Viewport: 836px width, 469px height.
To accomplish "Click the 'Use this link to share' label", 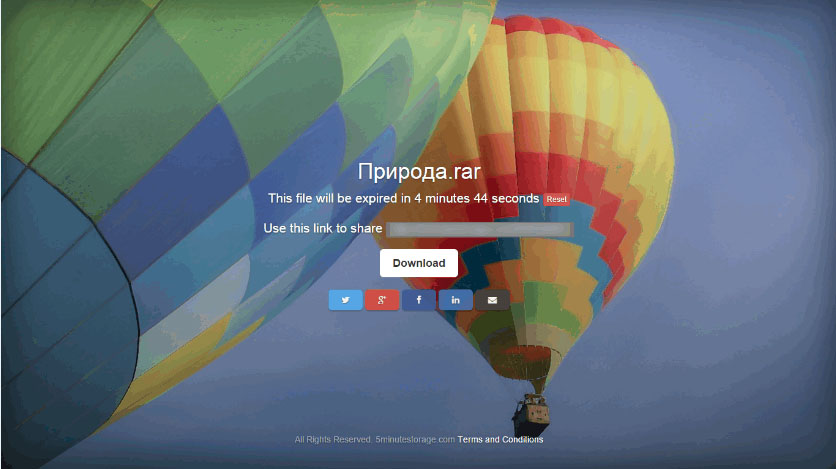I will point(323,228).
